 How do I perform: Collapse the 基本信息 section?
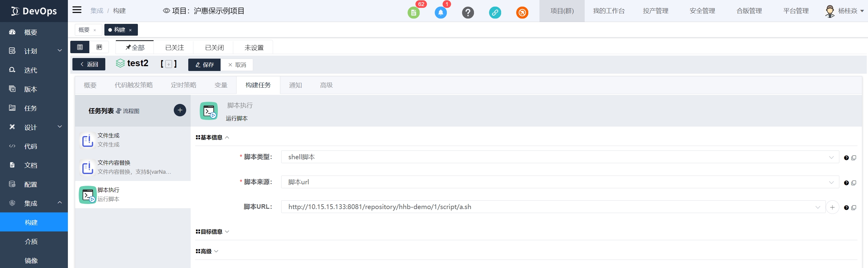(x=212, y=137)
